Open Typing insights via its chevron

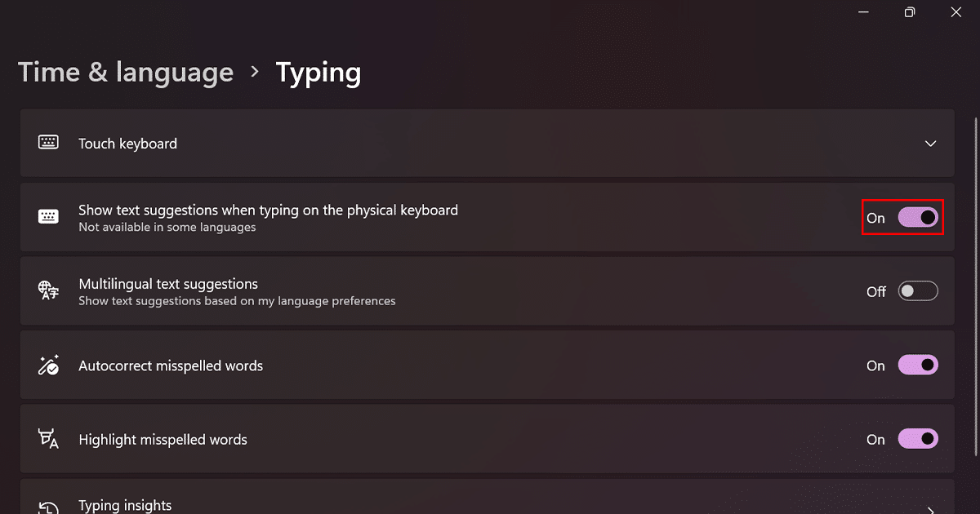930,506
